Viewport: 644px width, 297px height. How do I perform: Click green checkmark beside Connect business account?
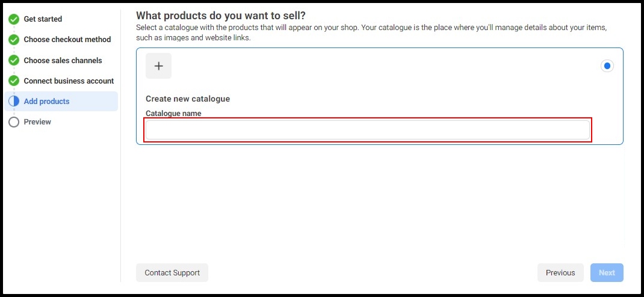[14, 81]
